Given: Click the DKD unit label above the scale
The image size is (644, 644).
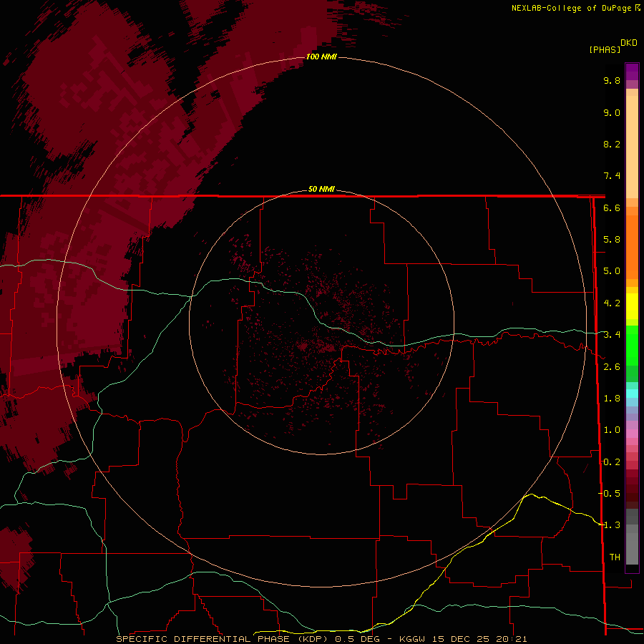Looking at the screenshot, I should pyautogui.click(x=629, y=43).
